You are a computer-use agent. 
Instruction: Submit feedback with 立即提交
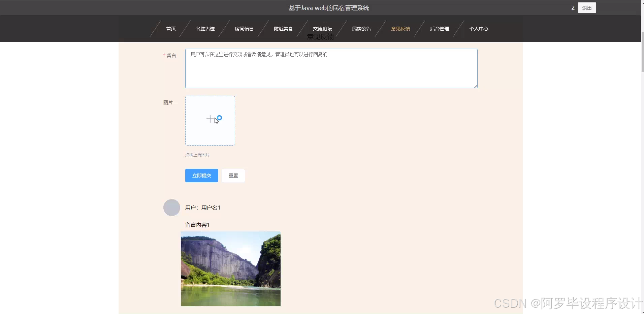(x=202, y=176)
